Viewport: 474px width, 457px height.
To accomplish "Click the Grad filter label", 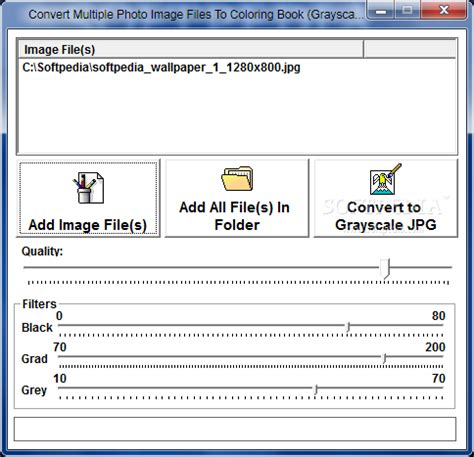I will 34,359.
